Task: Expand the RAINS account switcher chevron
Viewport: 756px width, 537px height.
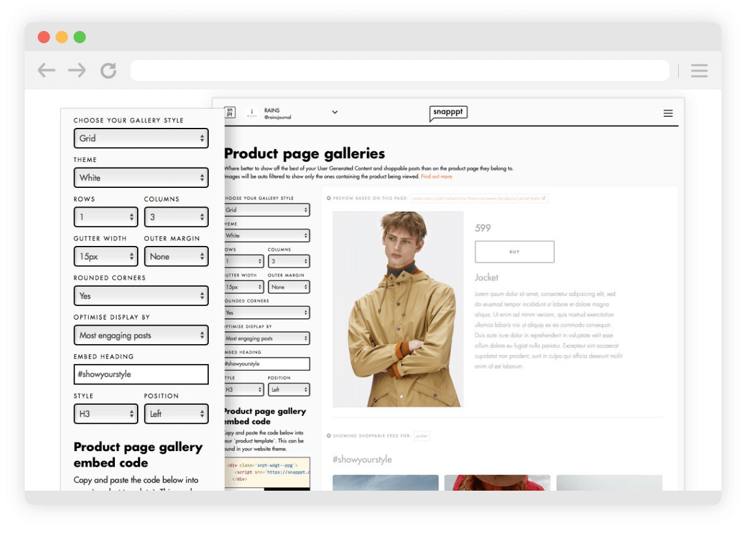Action: 335,112
